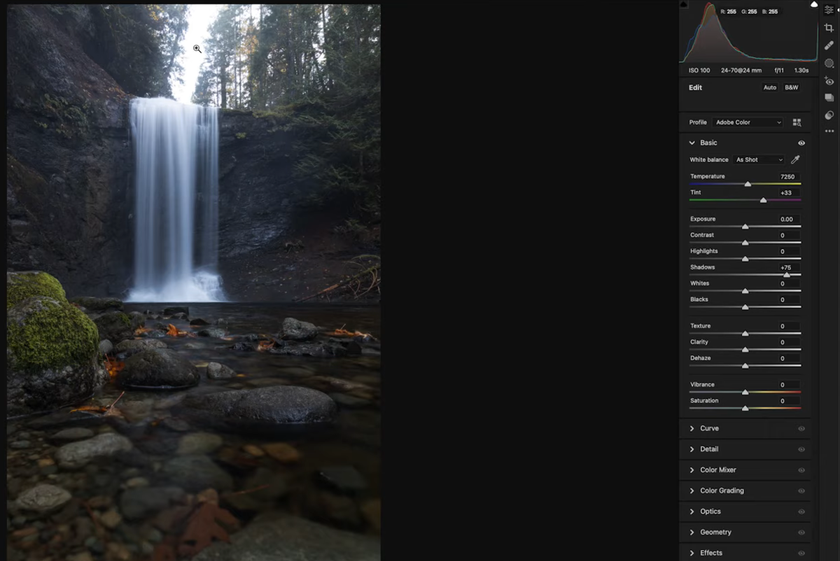Expand the Geometry panel
Image resolution: width=840 pixels, height=561 pixels.
[x=692, y=533]
